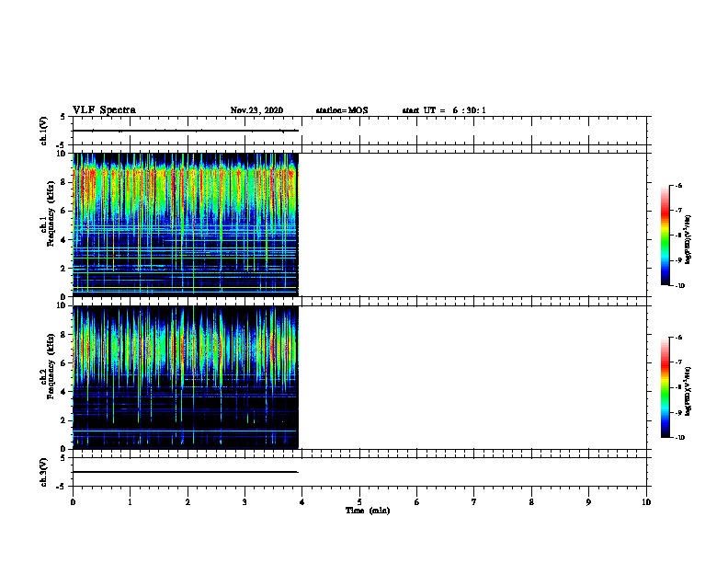Image resolution: width=728 pixels, height=563 pixels.
Task: Click the upper colorbar's log(PSD) label
Action: (688, 239)
